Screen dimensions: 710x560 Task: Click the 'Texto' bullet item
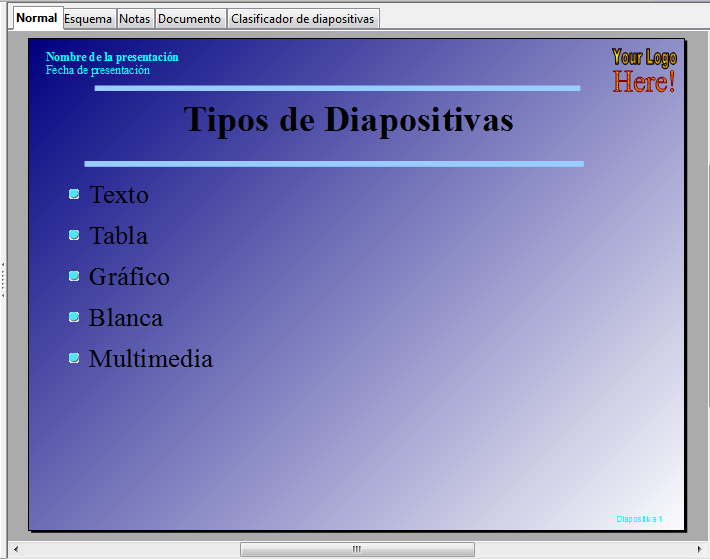pyautogui.click(x=119, y=195)
